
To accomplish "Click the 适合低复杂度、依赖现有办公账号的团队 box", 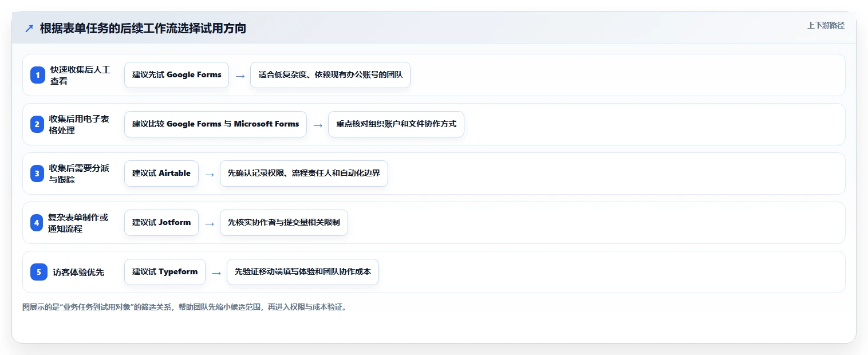I will [330, 75].
